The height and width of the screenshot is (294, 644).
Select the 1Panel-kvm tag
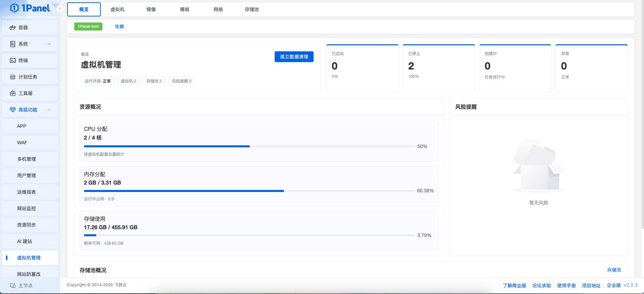coord(88,27)
